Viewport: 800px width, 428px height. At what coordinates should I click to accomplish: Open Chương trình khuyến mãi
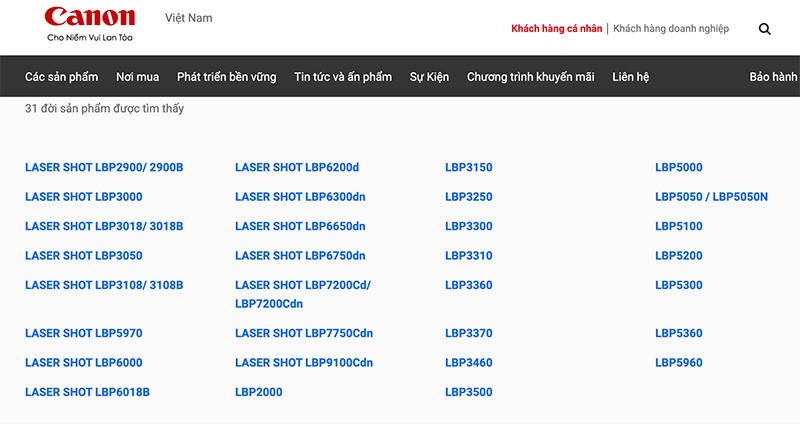[531, 77]
